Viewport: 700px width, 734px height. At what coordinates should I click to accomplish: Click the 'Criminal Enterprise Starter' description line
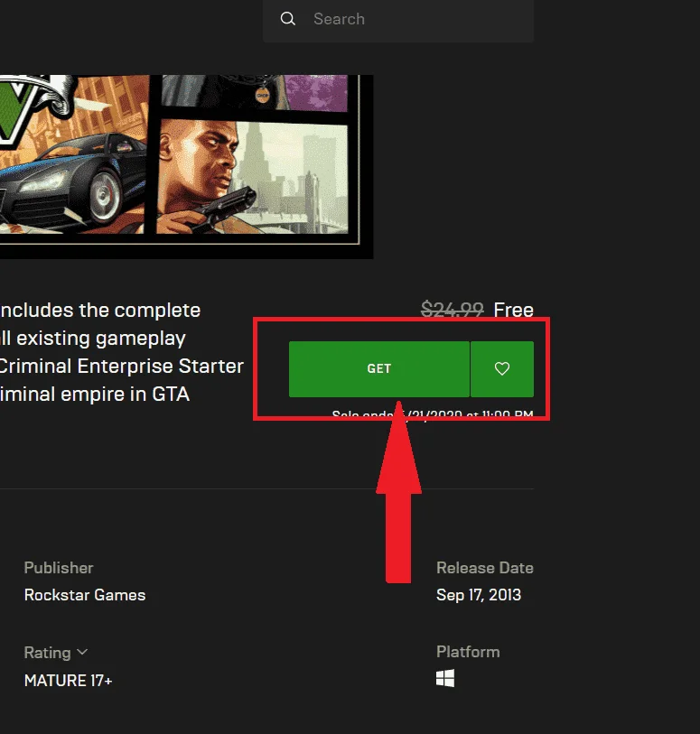[x=122, y=366]
